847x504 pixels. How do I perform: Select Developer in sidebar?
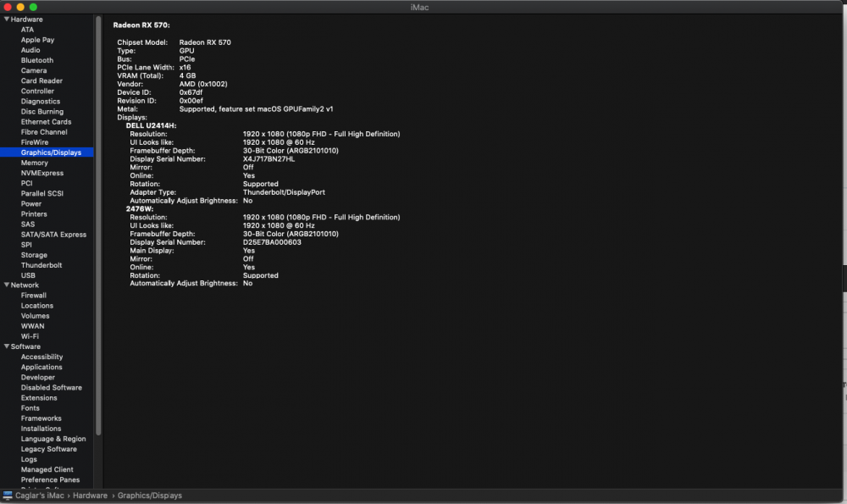coord(38,378)
